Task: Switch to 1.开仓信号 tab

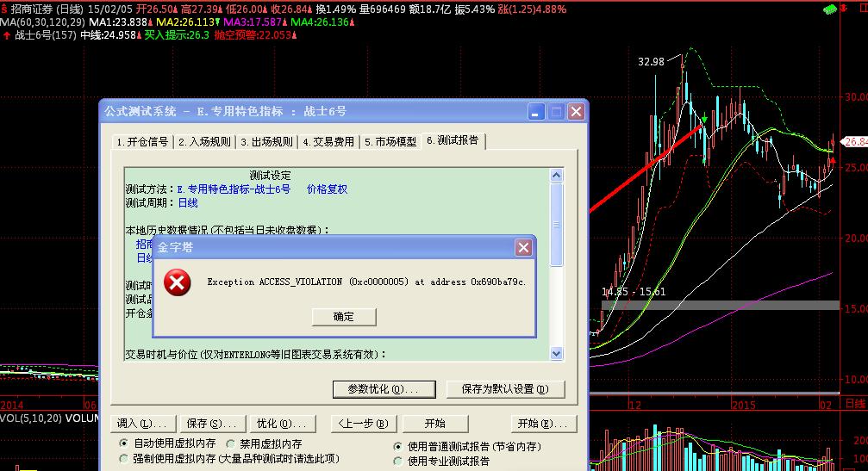Action: pyautogui.click(x=143, y=142)
